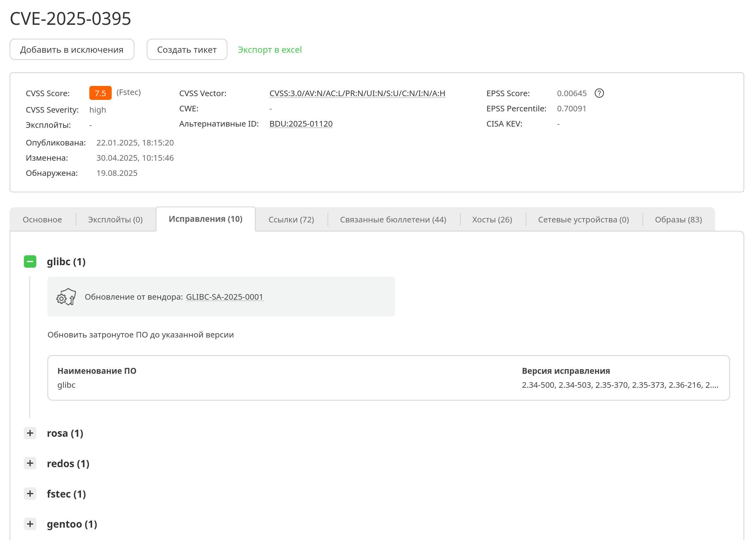The width and height of the screenshot is (756, 541).
Task: Switch to the Основное tab
Action: (x=42, y=220)
